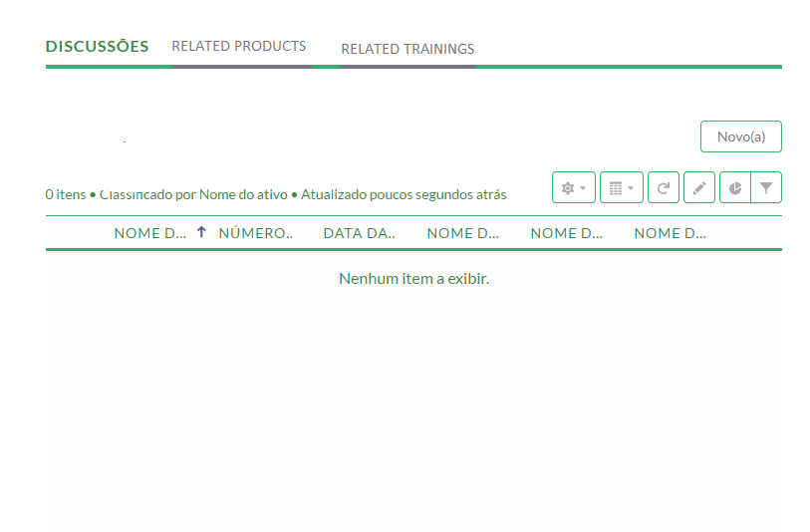Select the Related Trainings tab

click(x=407, y=49)
